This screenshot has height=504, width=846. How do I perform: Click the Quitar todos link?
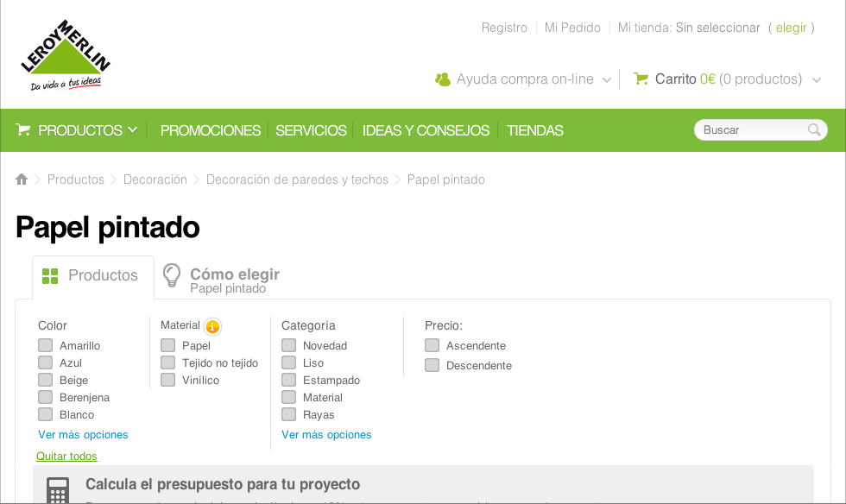66,457
